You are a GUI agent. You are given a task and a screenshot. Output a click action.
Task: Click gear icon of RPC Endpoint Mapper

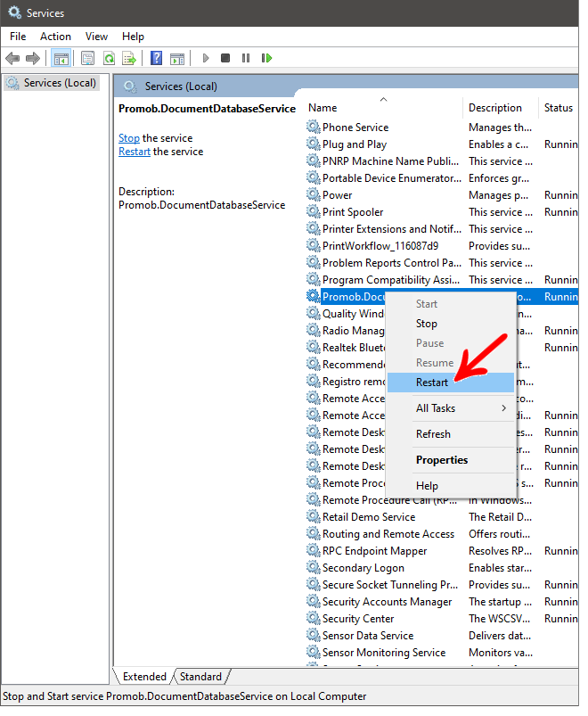tap(313, 551)
